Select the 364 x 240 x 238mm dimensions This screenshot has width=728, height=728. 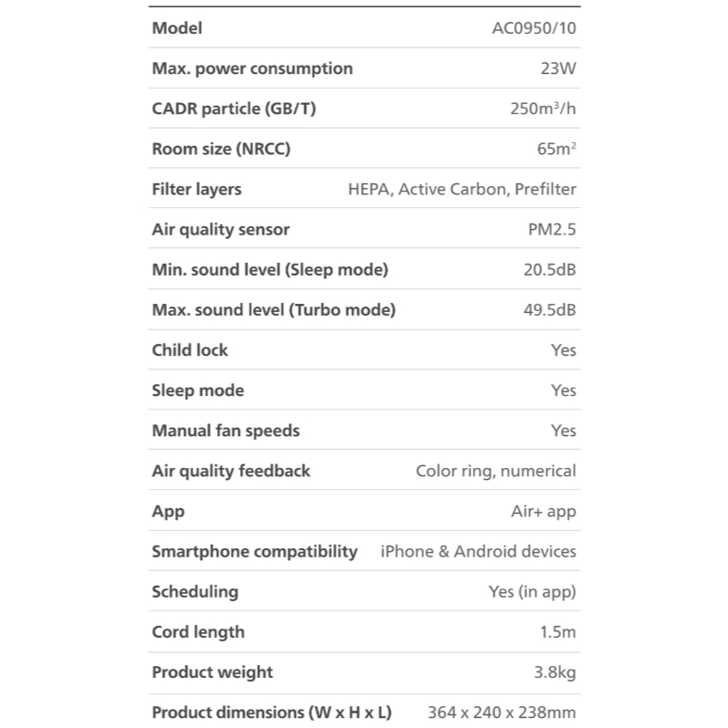[502, 712]
